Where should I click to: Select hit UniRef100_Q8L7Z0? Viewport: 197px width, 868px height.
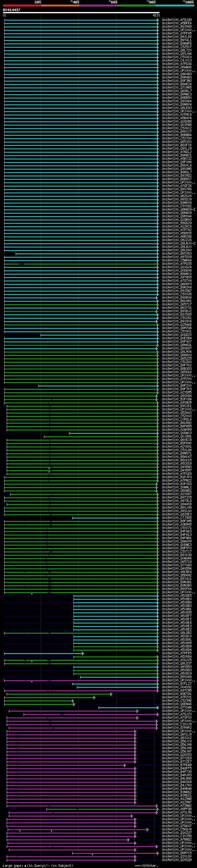click(x=177, y=50)
